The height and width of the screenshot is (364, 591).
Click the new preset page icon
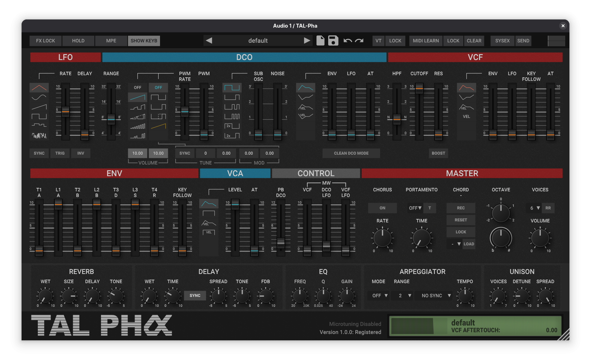pos(320,41)
